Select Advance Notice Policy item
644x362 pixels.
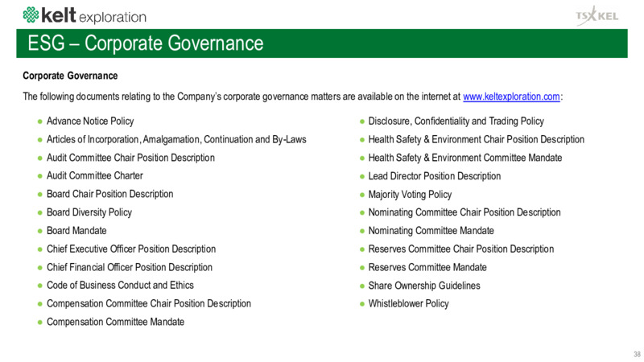(x=90, y=121)
